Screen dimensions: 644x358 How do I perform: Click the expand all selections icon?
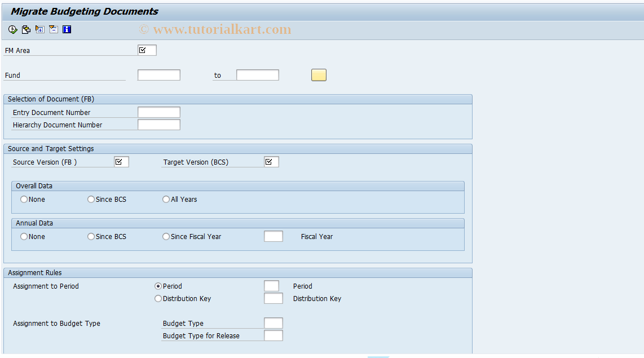[x=40, y=29]
